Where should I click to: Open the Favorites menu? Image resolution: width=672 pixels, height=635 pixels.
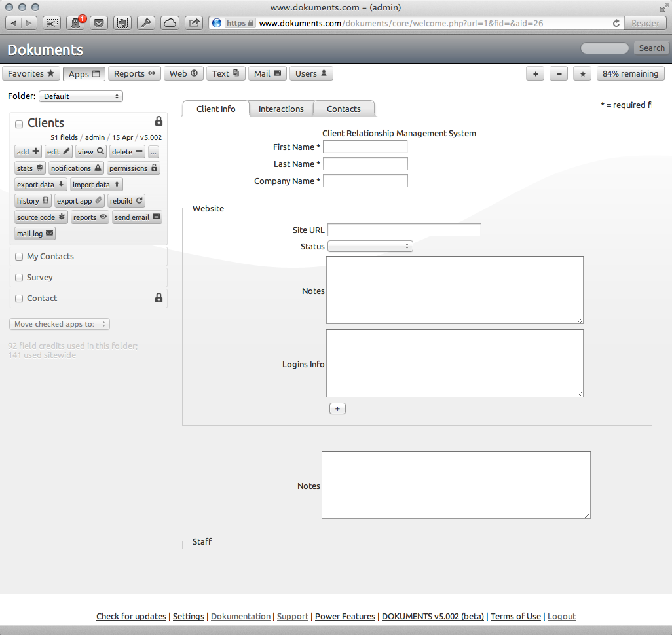[x=31, y=73]
